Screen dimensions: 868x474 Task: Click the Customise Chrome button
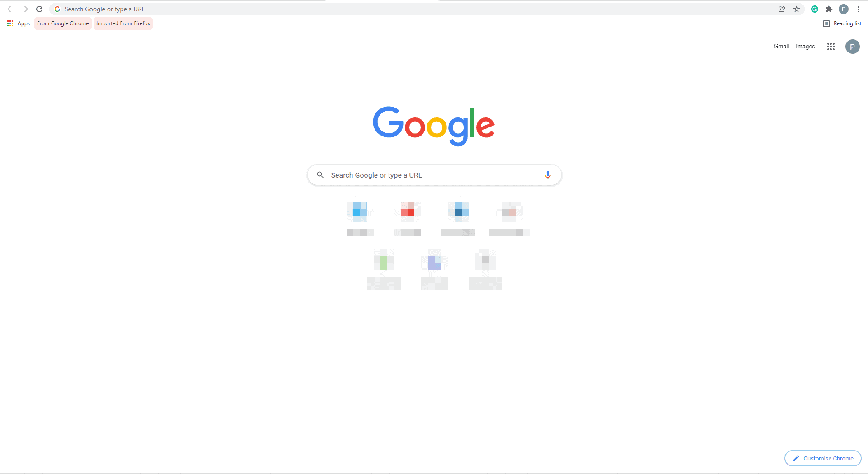(x=823, y=458)
